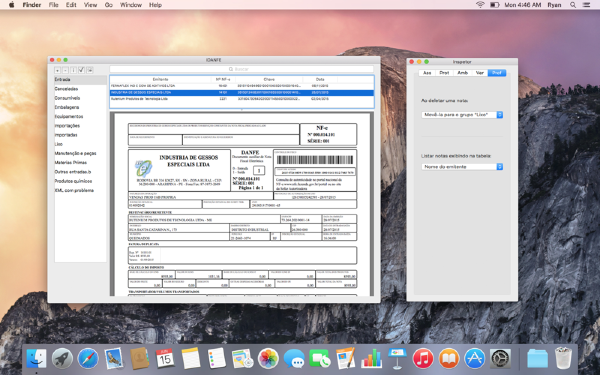This screenshot has height=375, width=600.
Task: Open the Finder menu
Action: 32,5
